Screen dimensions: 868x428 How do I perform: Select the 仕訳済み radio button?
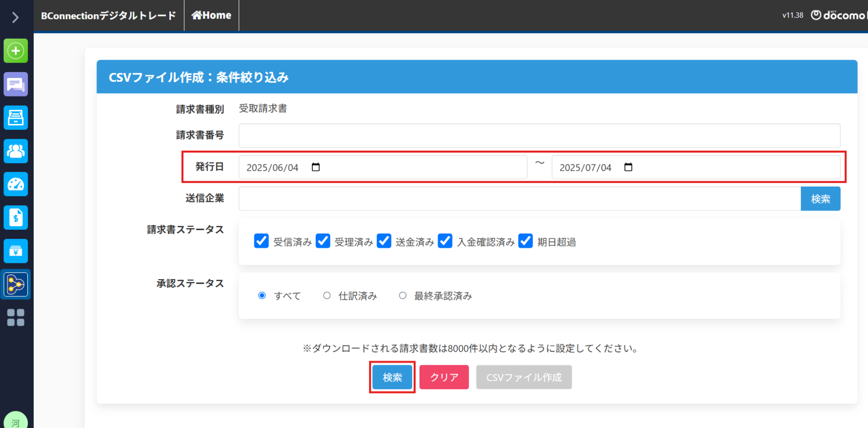(x=327, y=296)
